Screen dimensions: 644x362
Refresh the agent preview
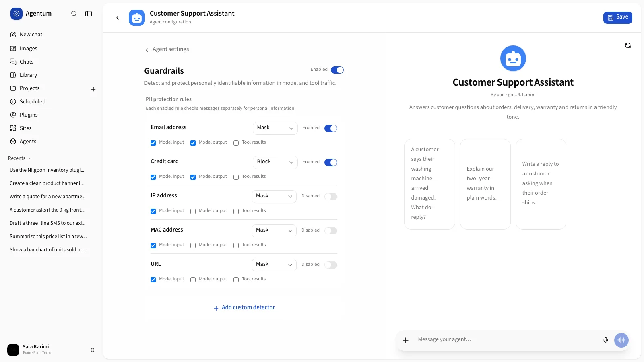coord(628,45)
